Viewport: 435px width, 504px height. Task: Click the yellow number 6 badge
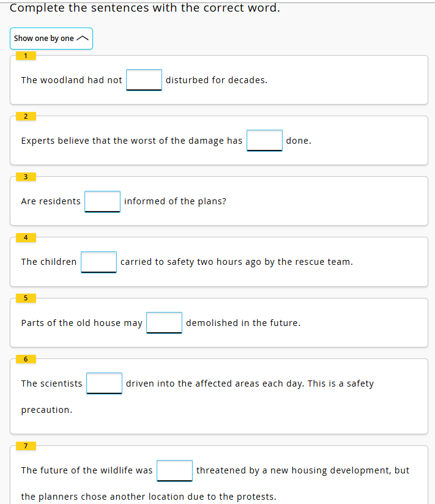tap(26, 358)
